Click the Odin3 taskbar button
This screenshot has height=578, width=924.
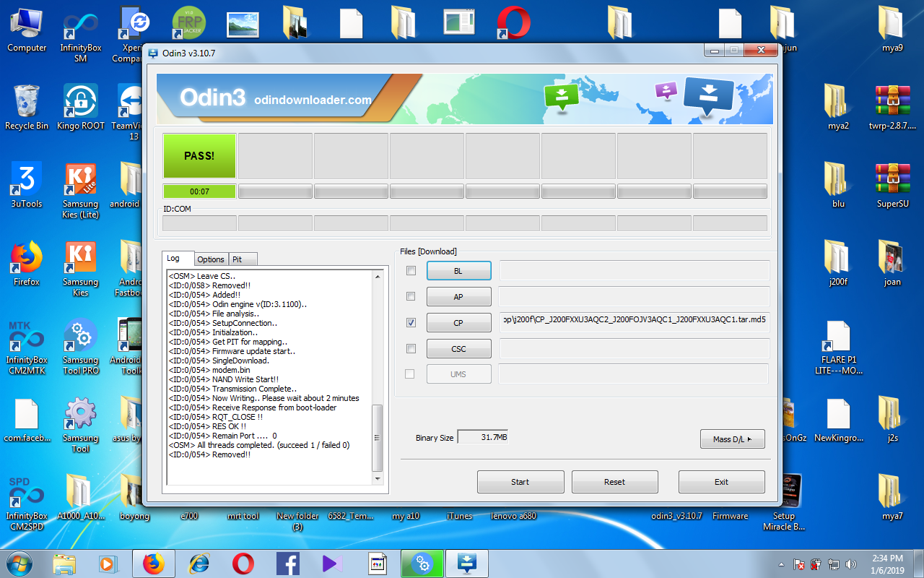(467, 564)
